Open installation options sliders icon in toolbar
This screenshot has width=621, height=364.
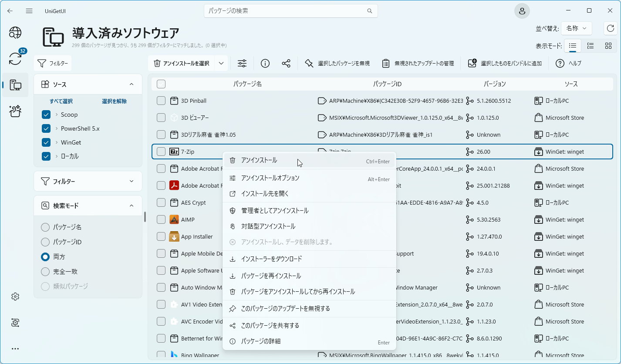pyautogui.click(x=242, y=64)
